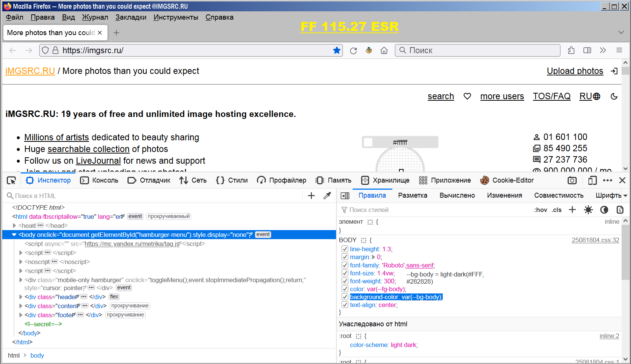Pick a color from page with eyedropper
This screenshot has width=631, height=364.
pyautogui.click(x=327, y=195)
